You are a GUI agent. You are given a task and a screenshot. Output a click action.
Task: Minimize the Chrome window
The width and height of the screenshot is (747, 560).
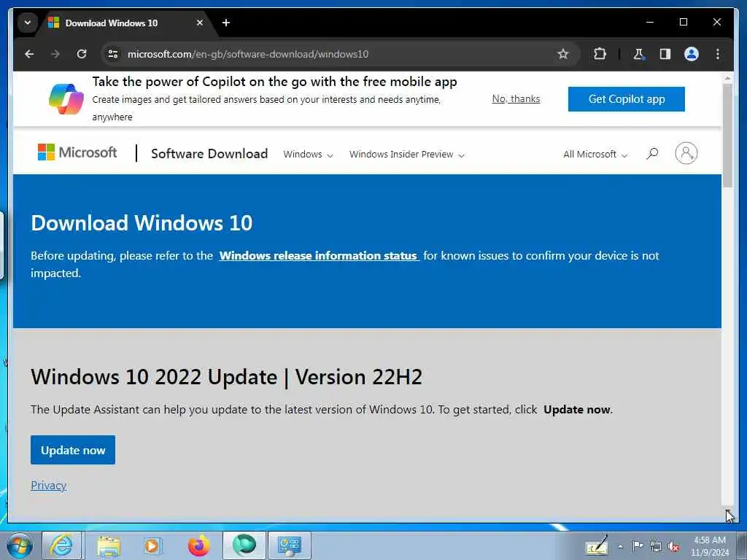click(x=650, y=22)
